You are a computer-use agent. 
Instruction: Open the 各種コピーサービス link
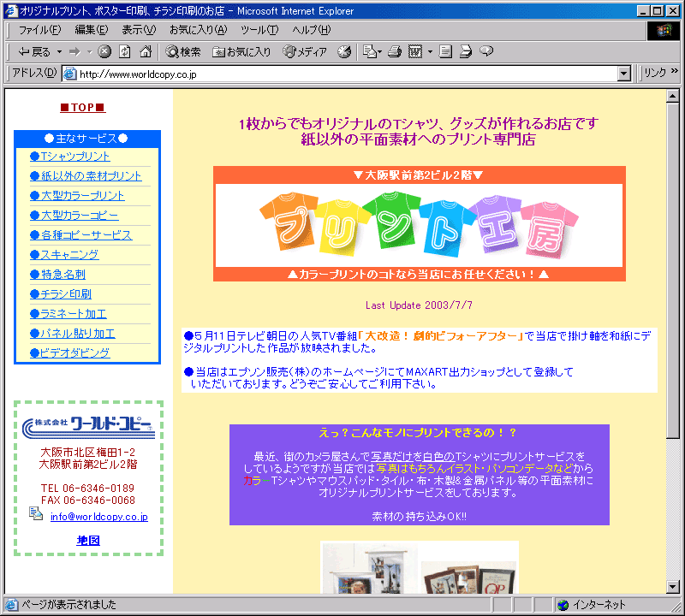click(x=80, y=235)
